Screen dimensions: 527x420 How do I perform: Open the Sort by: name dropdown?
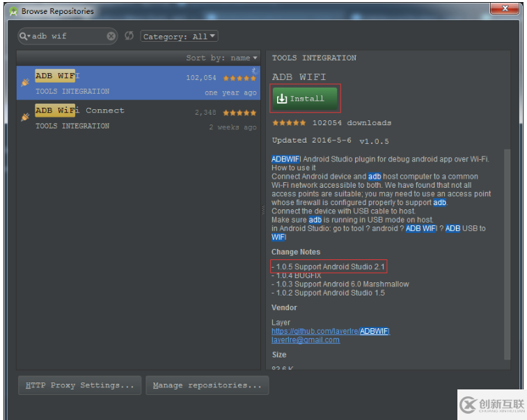pos(221,58)
